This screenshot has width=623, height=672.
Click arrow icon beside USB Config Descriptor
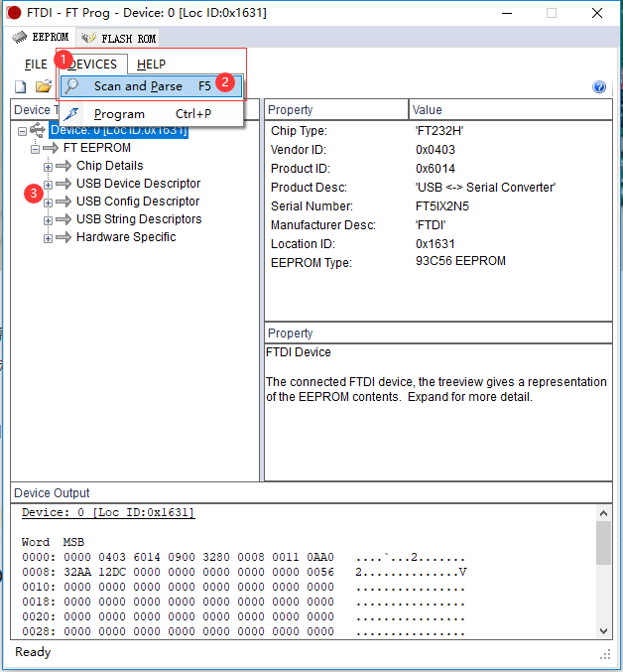coord(63,202)
